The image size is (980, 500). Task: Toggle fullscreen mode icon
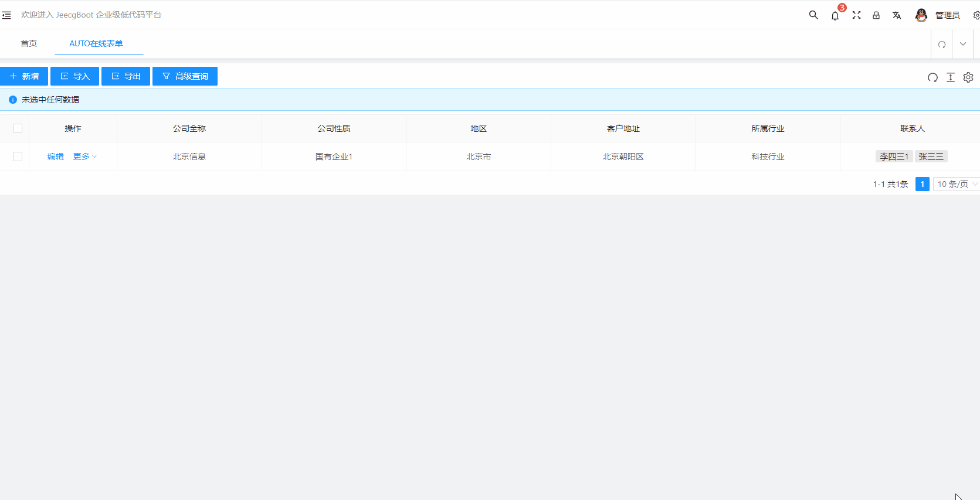point(856,15)
